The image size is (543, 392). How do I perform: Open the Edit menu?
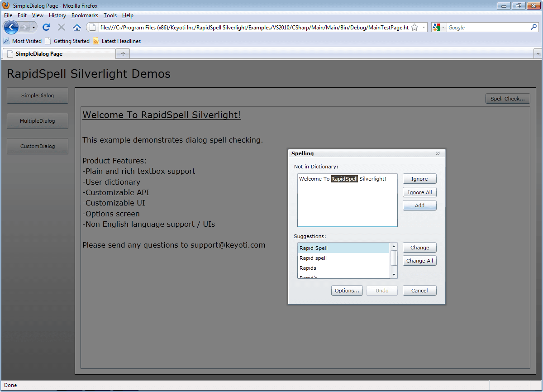22,15
